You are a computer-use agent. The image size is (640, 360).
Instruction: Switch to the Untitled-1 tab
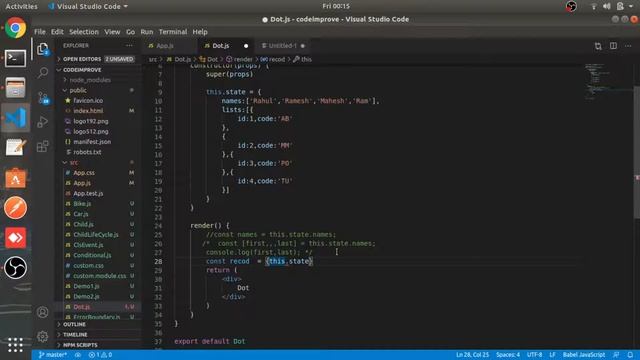[x=282, y=46]
